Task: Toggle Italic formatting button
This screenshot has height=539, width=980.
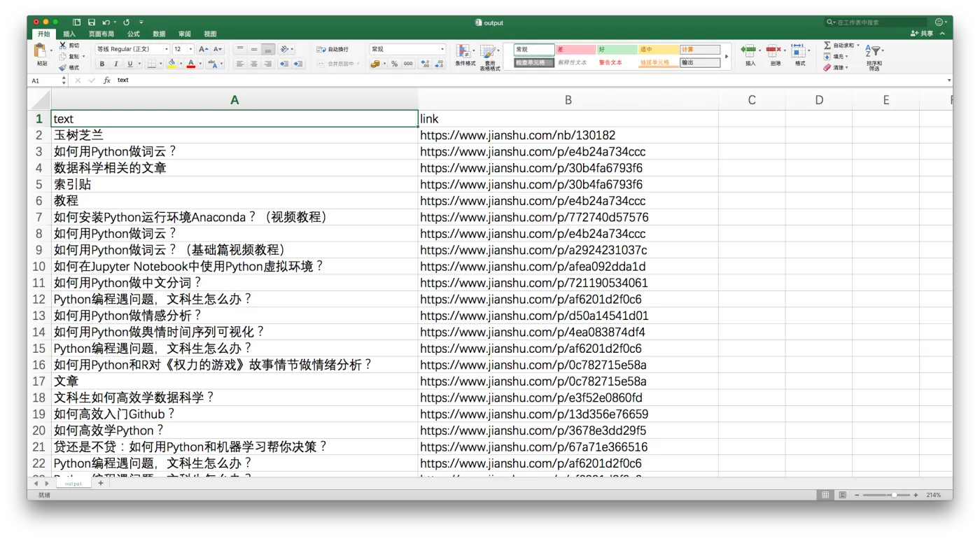Action: point(115,64)
